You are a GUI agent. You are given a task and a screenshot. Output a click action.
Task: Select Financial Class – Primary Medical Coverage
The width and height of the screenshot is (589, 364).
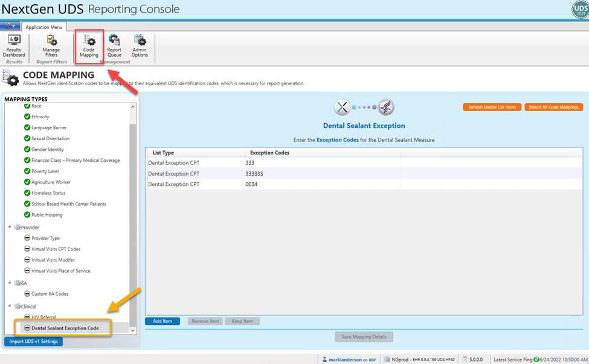pyautogui.click(x=76, y=160)
